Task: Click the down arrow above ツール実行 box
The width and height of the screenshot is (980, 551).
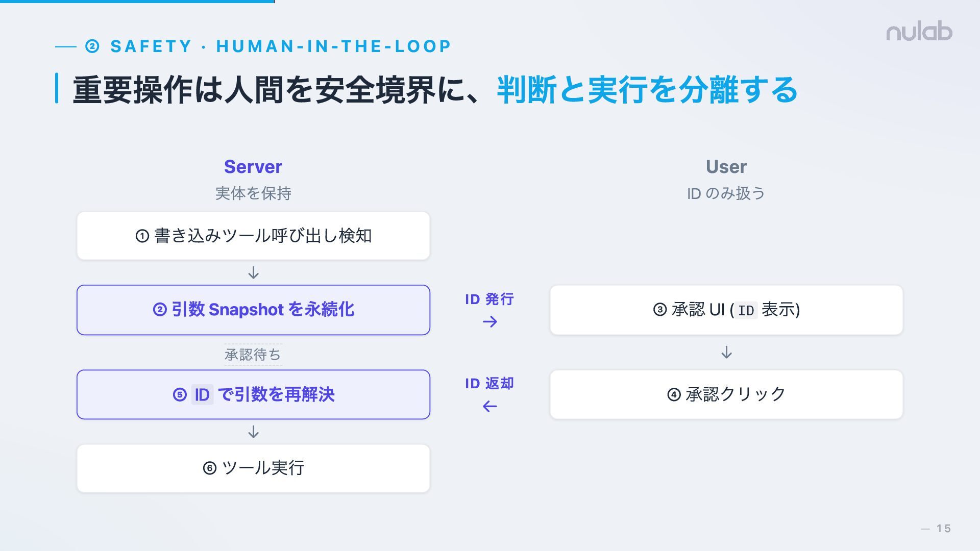Action: [253, 432]
